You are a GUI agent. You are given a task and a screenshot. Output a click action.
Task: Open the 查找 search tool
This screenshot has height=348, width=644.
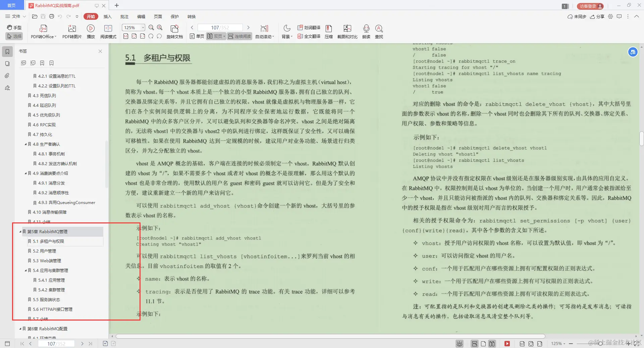[x=379, y=31]
